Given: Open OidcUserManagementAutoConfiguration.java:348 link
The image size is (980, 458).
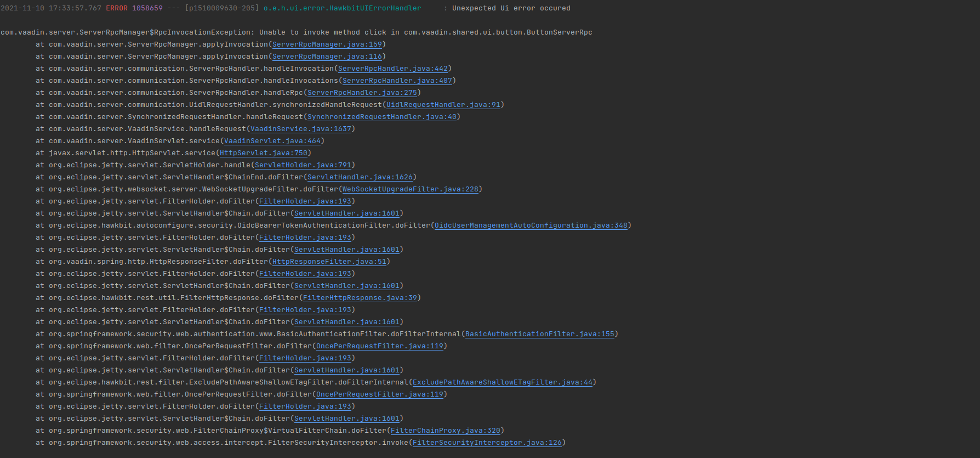Looking at the screenshot, I should pos(531,225).
